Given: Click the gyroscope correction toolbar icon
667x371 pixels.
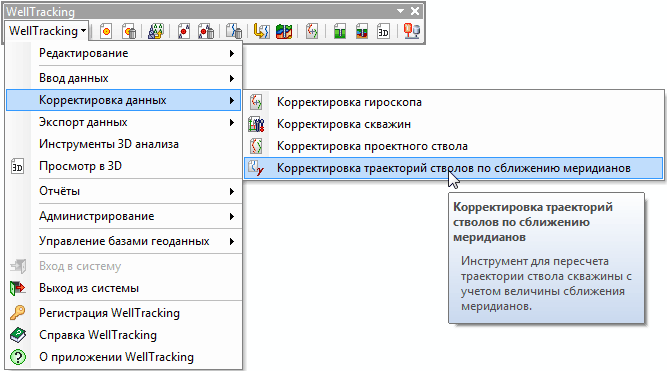Looking at the screenshot, I should 312,31.
